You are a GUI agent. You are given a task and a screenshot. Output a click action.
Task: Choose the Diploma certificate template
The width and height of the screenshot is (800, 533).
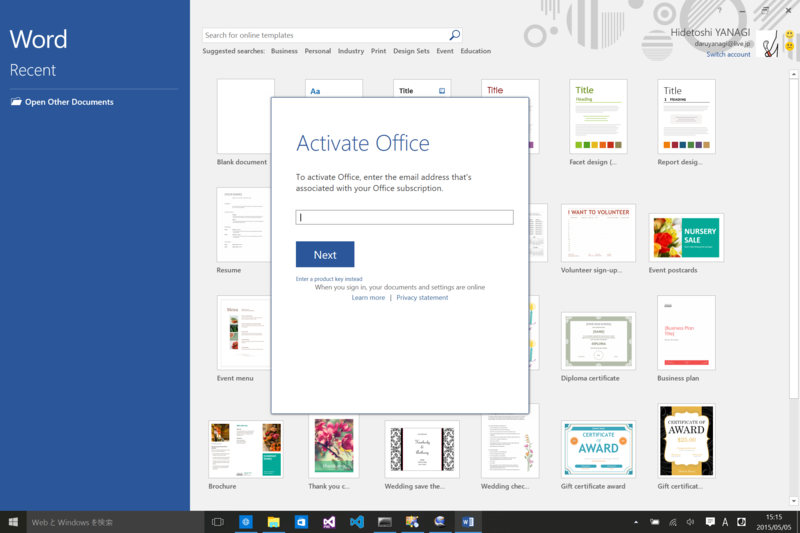(x=598, y=341)
